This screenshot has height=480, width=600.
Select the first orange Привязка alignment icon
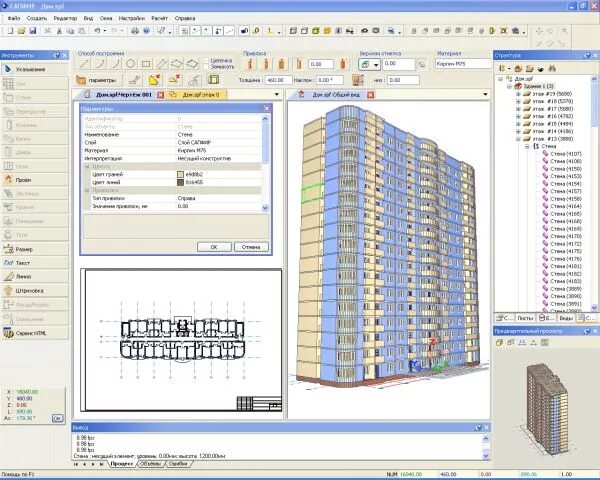click(250, 64)
